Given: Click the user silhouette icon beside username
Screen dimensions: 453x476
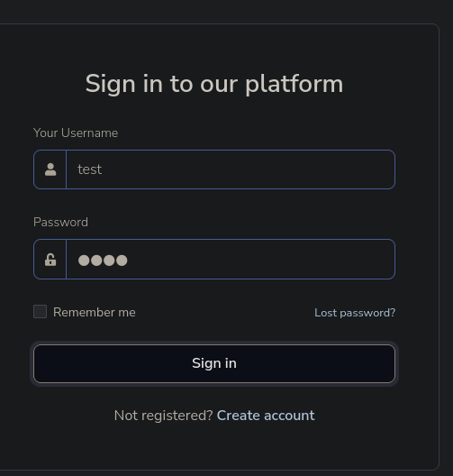Looking at the screenshot, I should click(x=50, y=169).
